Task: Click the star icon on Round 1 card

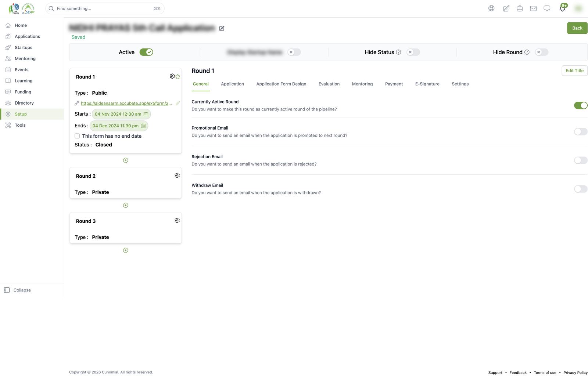Action: tap(178, 76)
